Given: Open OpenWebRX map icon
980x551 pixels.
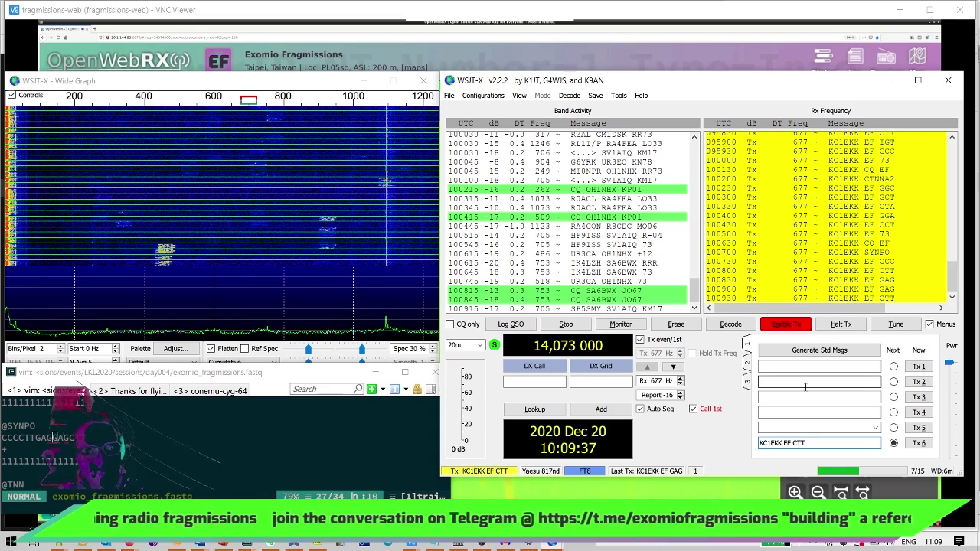Looking at the screenshot, I should tap(917, 57).
